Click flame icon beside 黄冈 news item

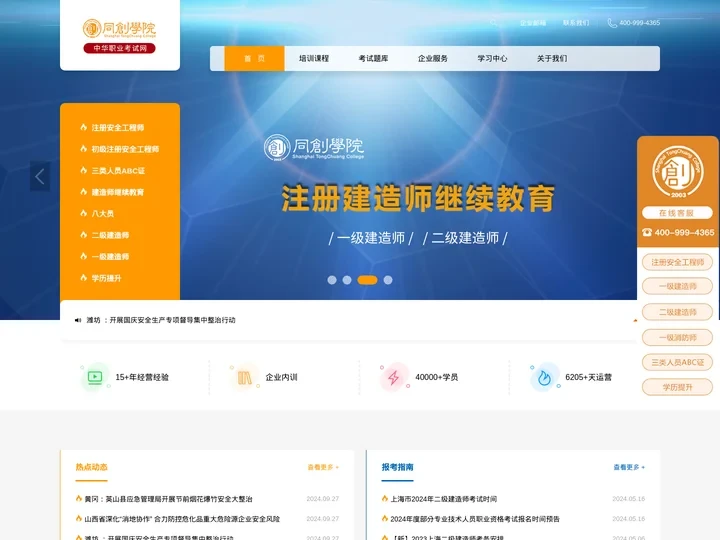pos(79,498)
